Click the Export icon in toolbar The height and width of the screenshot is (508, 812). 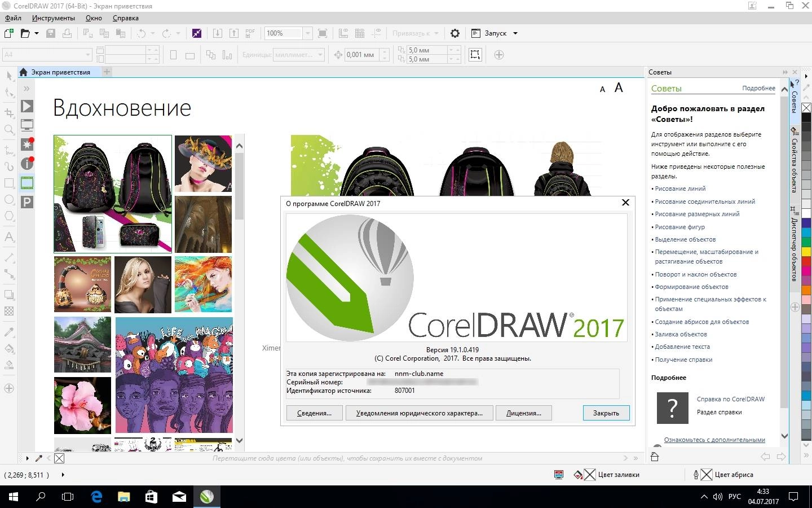(x=234, y=33)
